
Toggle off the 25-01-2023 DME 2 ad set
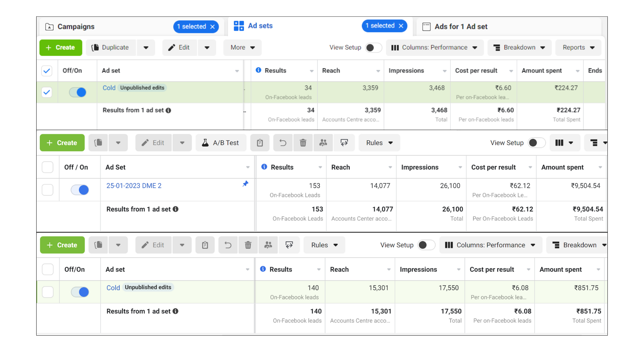click(80, 190)
